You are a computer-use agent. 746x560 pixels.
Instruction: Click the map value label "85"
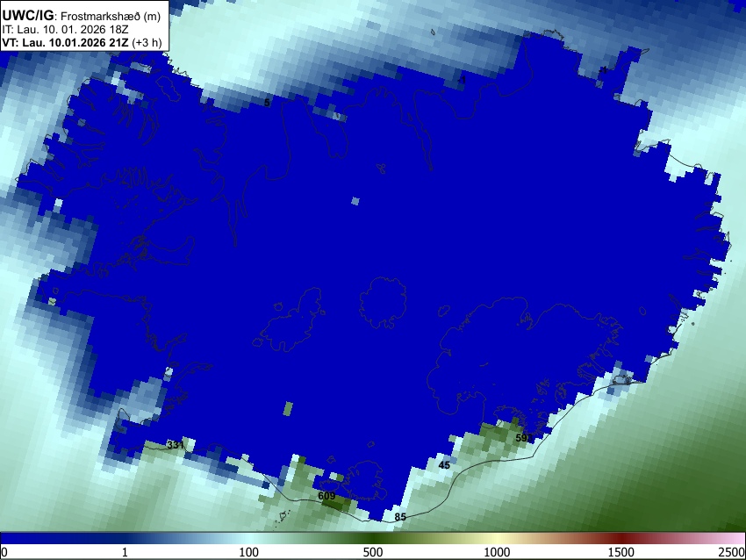400,517
